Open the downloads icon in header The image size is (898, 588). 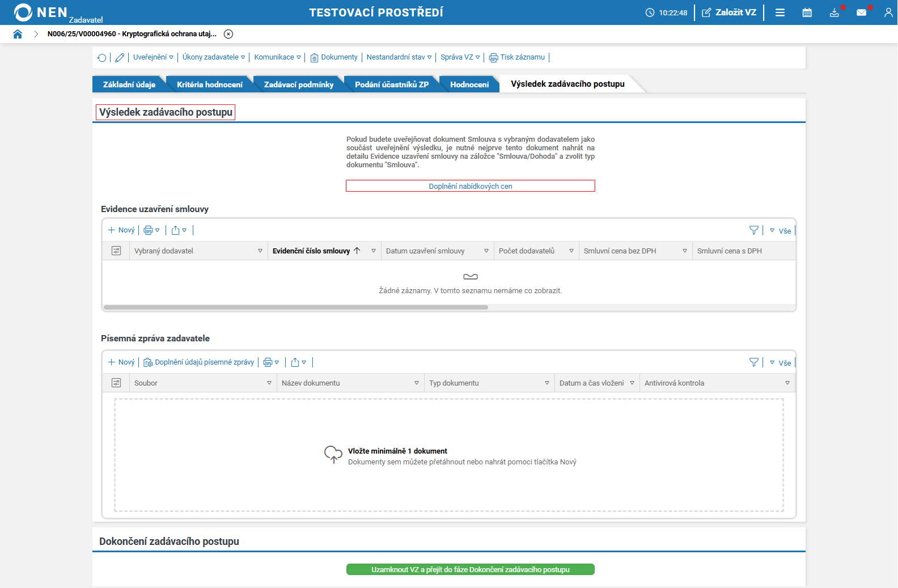point(834,12)
